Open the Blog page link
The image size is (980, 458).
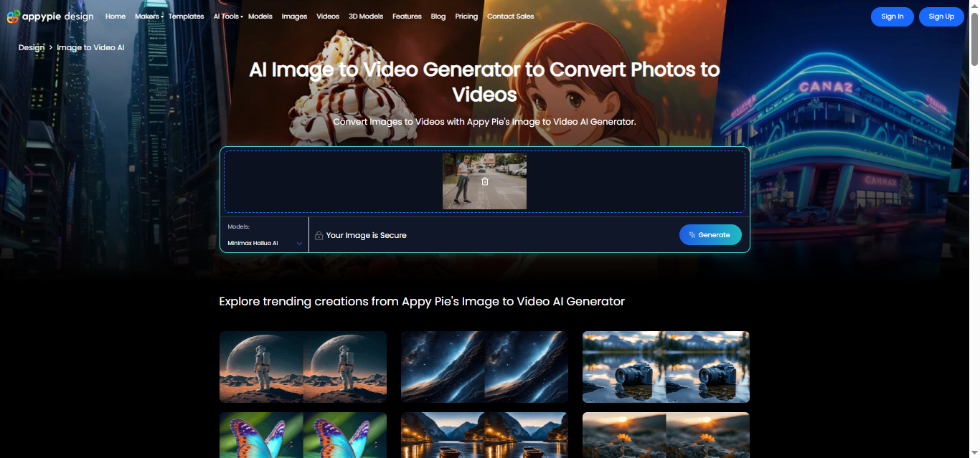tap(438, 16)
